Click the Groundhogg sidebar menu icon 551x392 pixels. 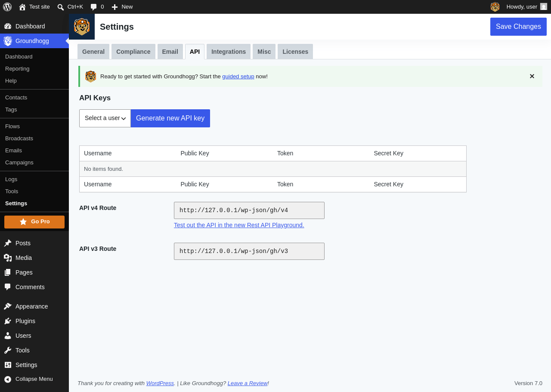click(8, 41)
